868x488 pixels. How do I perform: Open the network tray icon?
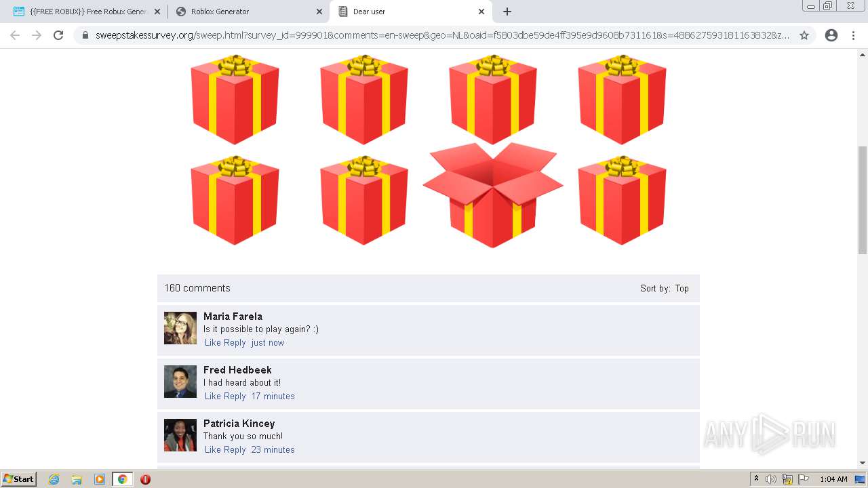coord(787,479)
